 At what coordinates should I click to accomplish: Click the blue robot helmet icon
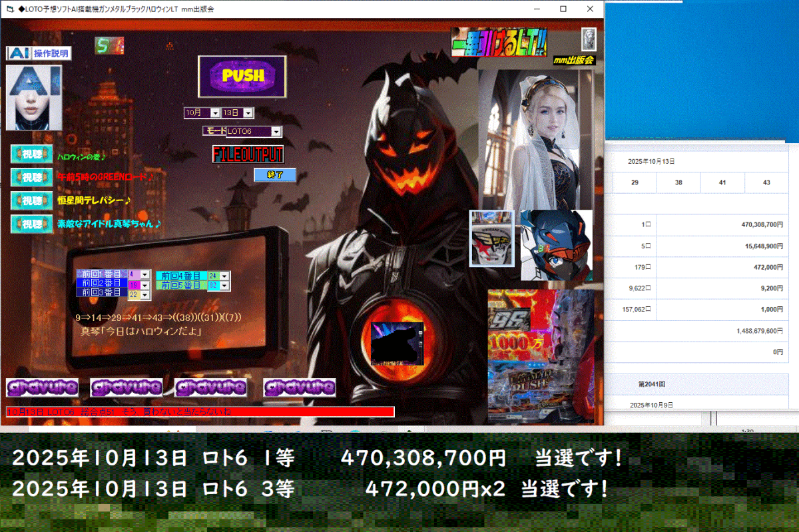click(x=556, y=245)
